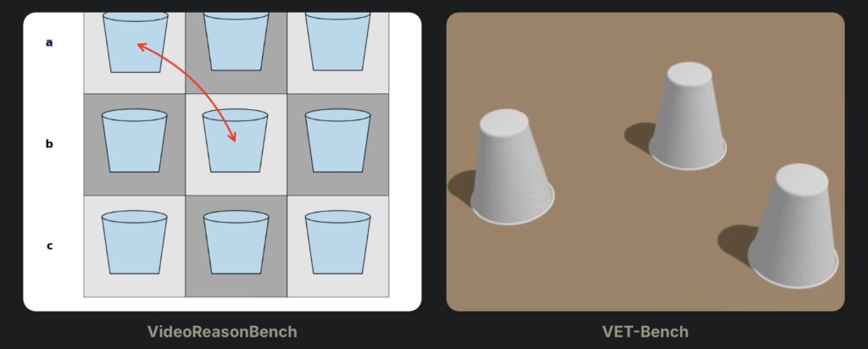This screenshot has height=349, width=868.
Task: Click the row label a
Action: (x=49, y=42)
